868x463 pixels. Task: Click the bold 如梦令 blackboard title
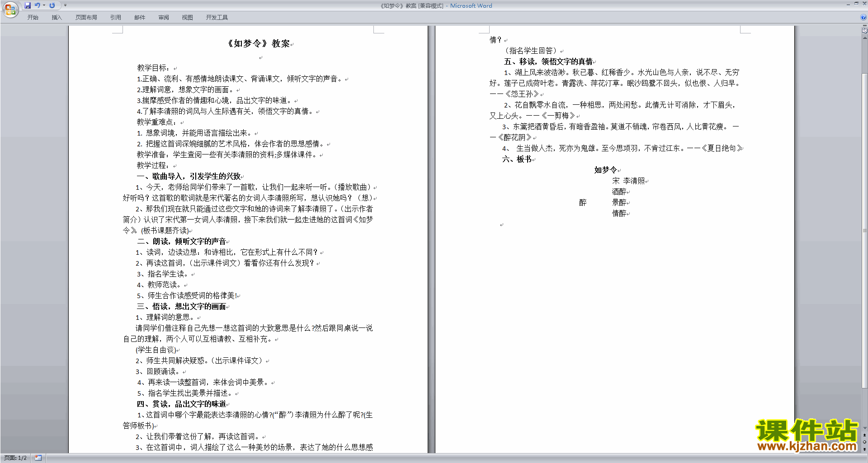pos(606,170)
